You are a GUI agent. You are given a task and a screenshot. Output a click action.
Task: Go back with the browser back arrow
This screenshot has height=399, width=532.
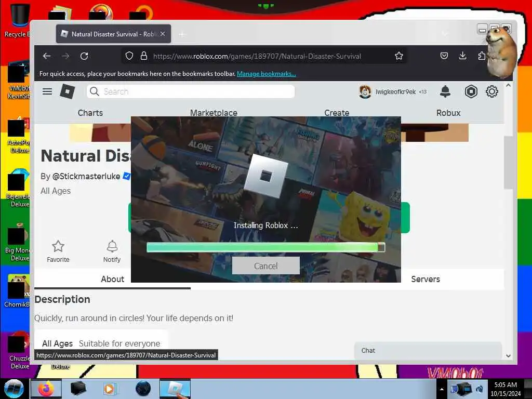47,56
